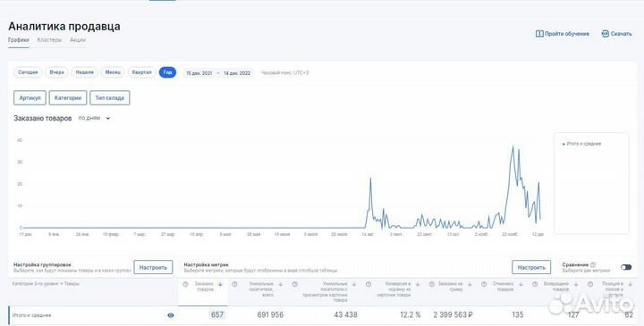Screen dimensions: 644x326
Task: Sort by Возвращено товаров column arrow
Action: tap(576, 284)
